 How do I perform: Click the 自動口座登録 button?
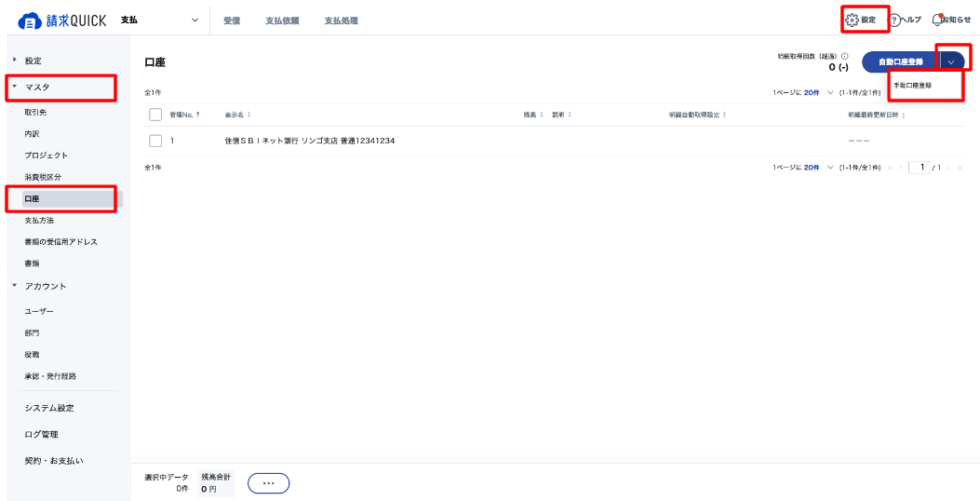coord(901,61)
